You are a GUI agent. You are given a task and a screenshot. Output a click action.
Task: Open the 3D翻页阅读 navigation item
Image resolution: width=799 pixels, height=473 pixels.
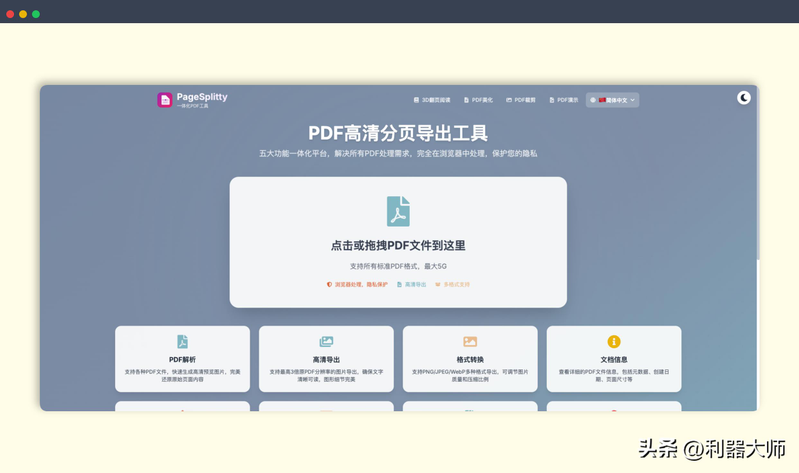432,100
